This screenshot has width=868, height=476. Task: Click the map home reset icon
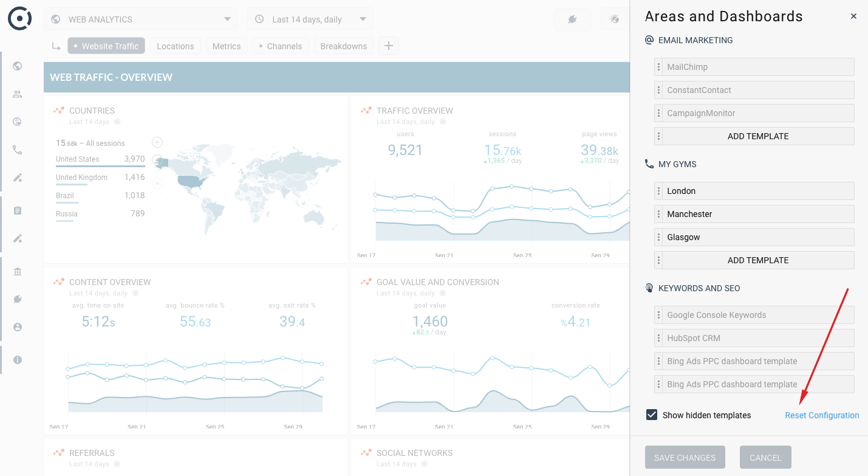tap(157, 182)
